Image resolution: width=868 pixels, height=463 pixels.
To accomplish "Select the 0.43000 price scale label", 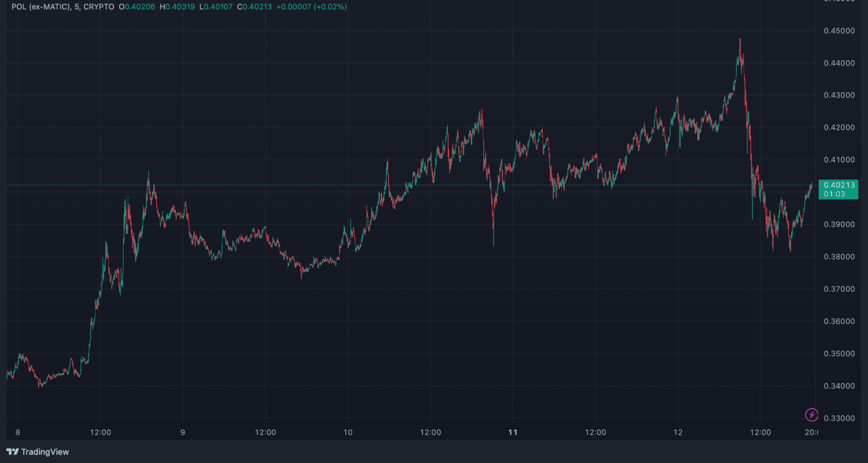I will point(837,95).
